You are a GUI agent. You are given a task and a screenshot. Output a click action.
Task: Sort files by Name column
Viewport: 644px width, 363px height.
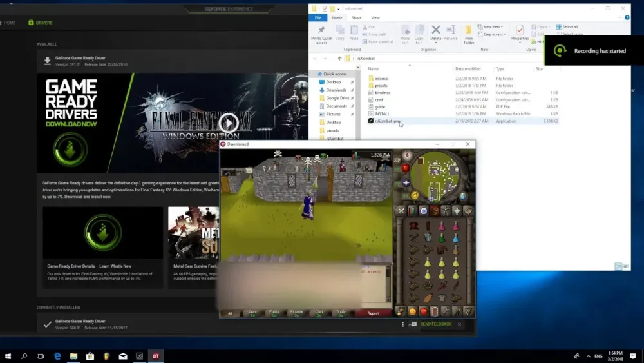374,68
